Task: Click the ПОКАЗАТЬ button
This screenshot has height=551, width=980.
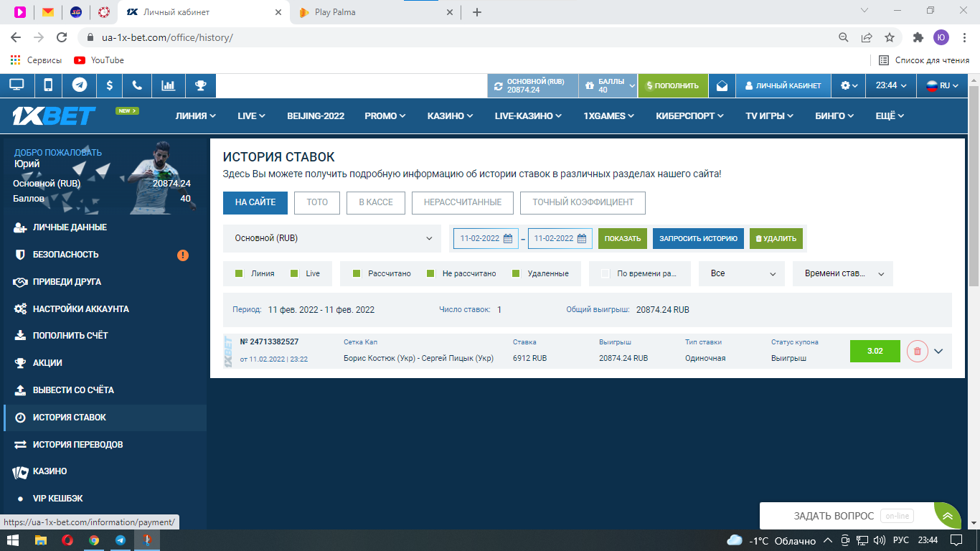Action: 622,238
